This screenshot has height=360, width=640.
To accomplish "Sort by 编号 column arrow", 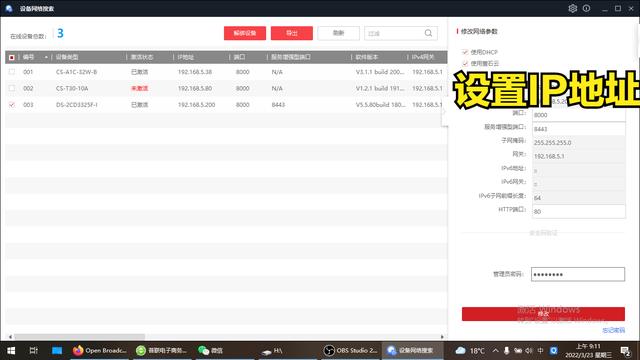I will click(x=46, y=57).
